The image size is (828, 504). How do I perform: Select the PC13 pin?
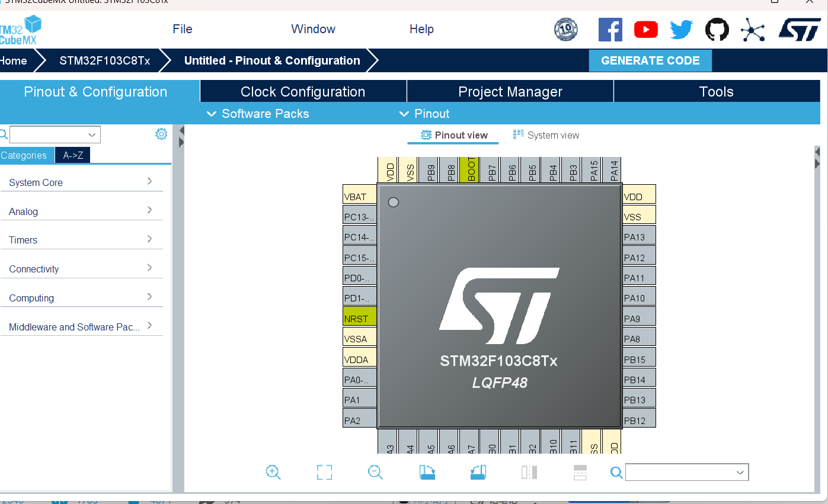tap(360, 214)
